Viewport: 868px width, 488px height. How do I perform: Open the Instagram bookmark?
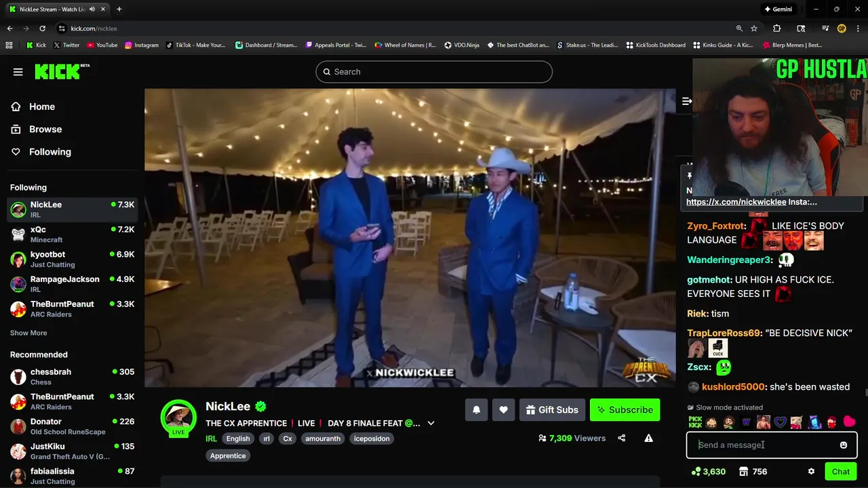point(142,45)
